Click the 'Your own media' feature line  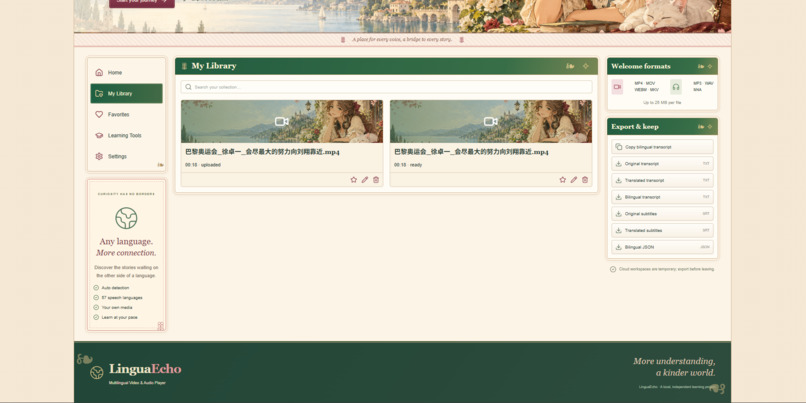[113, 307]
